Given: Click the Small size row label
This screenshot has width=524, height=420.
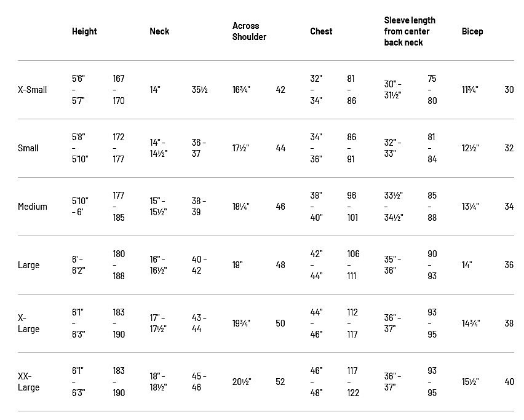Looking at the screenshot, I should (x=28, y=148).
